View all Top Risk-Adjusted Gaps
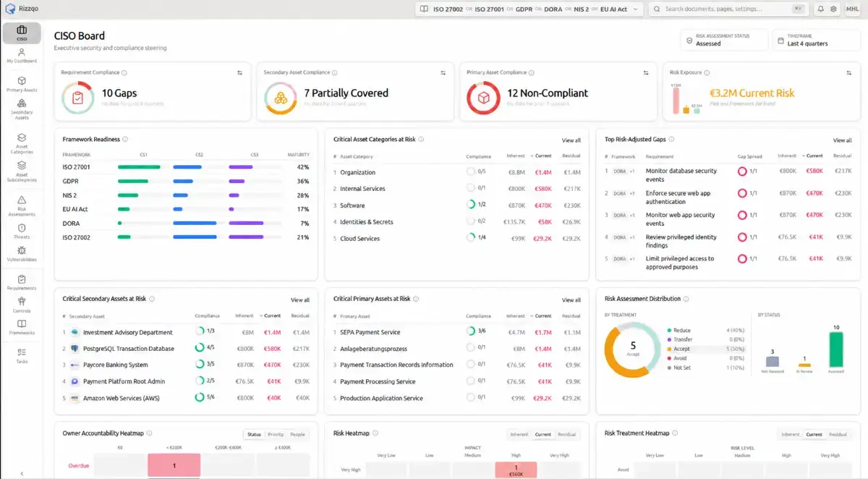Viewport: 868px width, 479px height. pyautogui.click(x=843, y=140)
